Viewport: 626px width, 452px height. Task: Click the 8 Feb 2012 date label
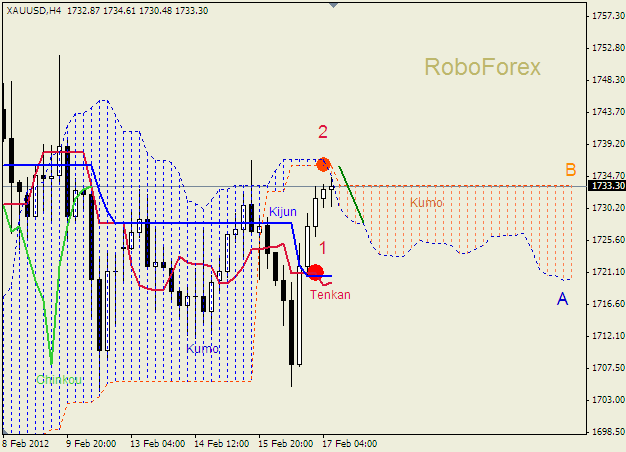click(x=26, y=444)
